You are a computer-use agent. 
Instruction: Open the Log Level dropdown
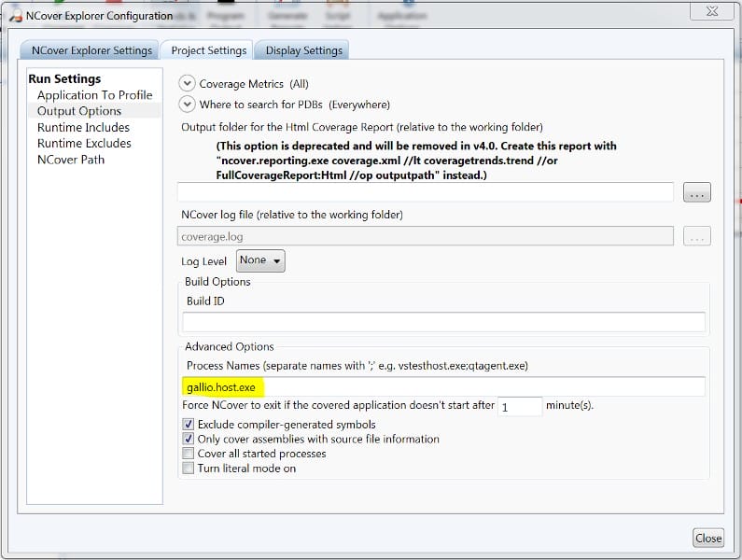click(261, 260)
